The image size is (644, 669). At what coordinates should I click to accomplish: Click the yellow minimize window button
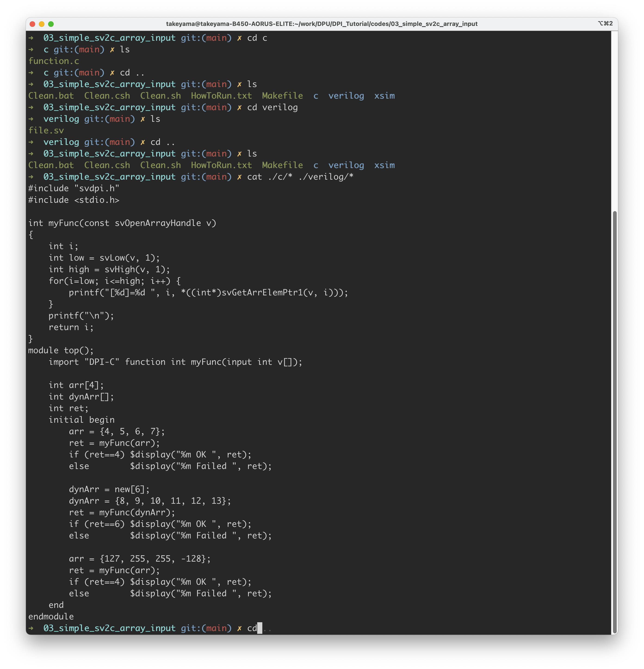click(x=42, y=24)
